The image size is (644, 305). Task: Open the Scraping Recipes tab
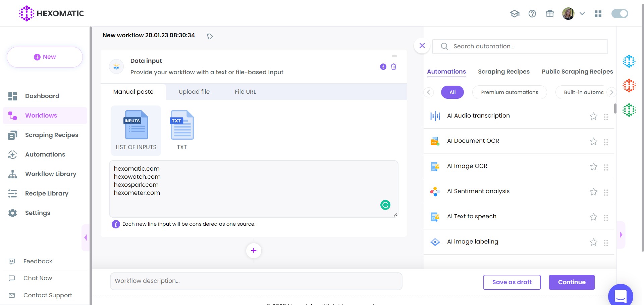coord(503,72)
